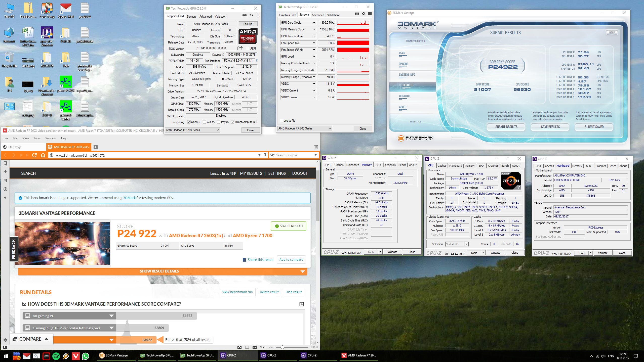Open the Opera sidebar history clock icon
Viewport: 644px width, 362px height.
(5, 189)
